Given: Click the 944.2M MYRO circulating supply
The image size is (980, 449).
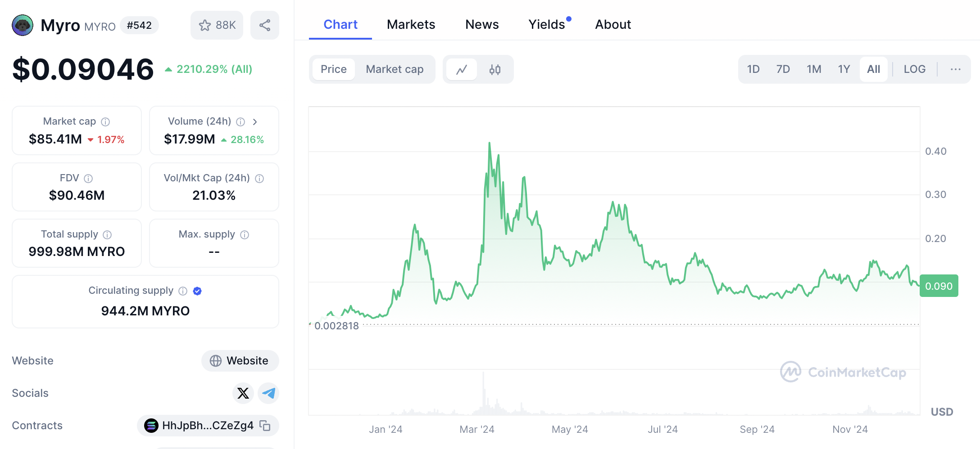Looking at the screenshot, I should point(145,311).
